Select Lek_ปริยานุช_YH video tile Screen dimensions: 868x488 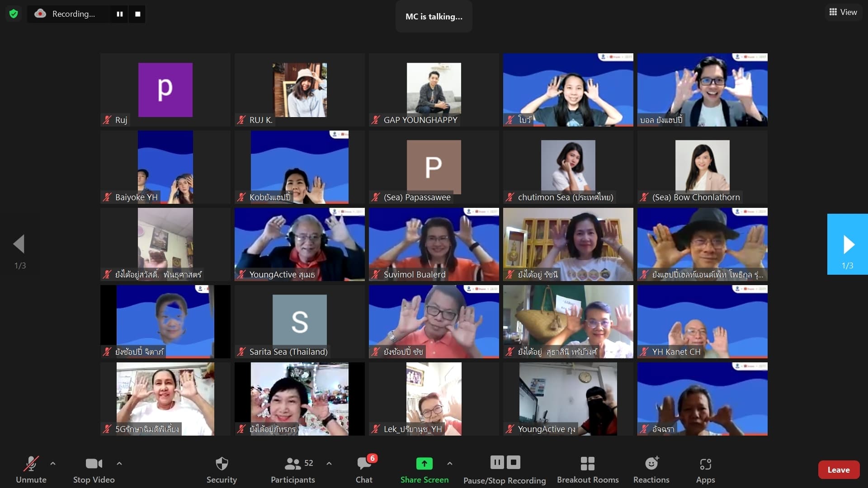(434, 399)
